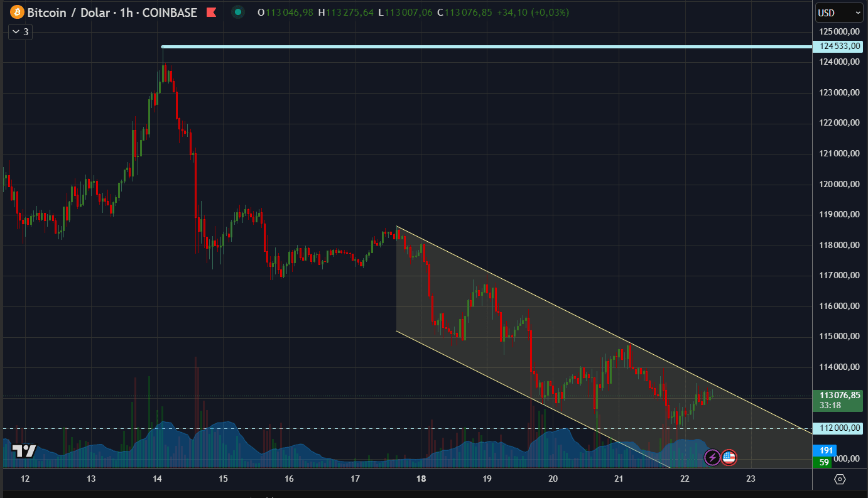
Task: Click the orange Bitcoin logo icon
Action: pos(16,13)
